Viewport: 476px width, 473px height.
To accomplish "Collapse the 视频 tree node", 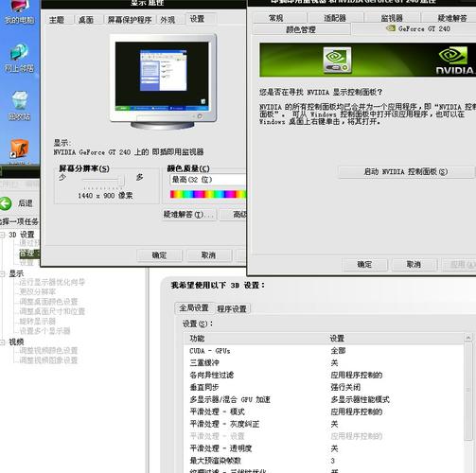I will click(3, 342).
